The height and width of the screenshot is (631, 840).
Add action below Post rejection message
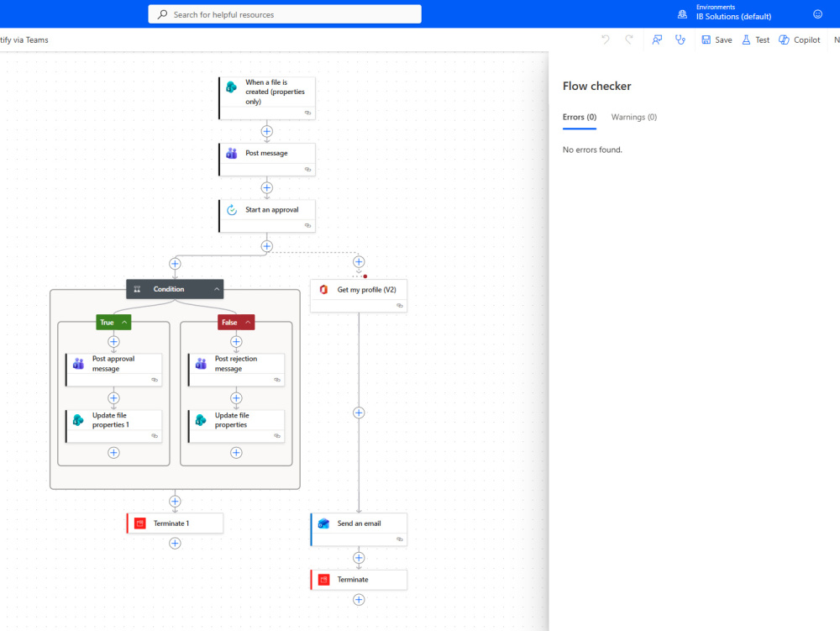point(236,398)
